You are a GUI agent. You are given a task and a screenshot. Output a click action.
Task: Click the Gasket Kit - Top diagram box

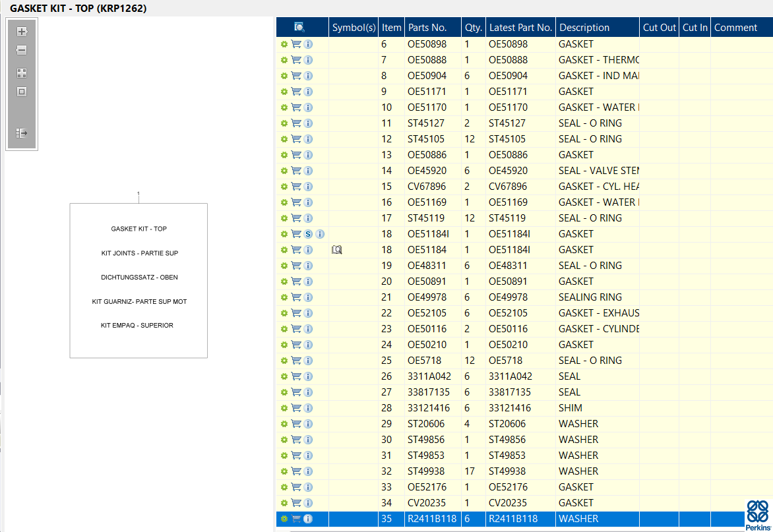[139, 280]
